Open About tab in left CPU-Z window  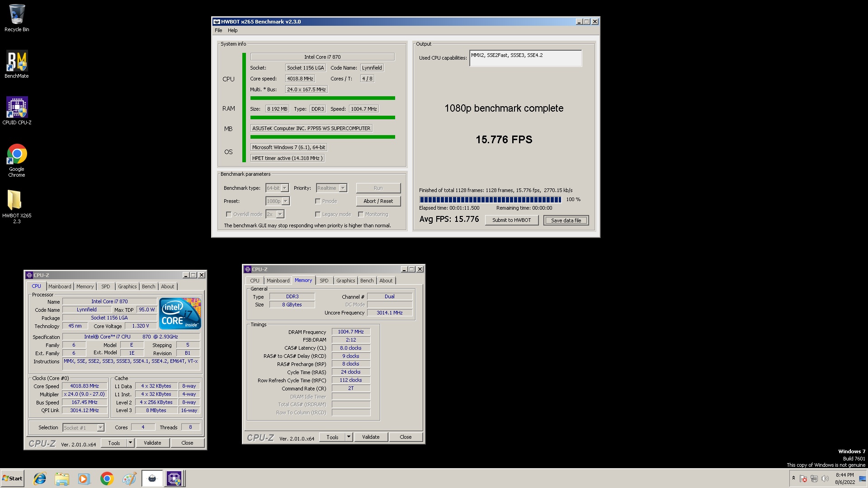coord(167,286)
